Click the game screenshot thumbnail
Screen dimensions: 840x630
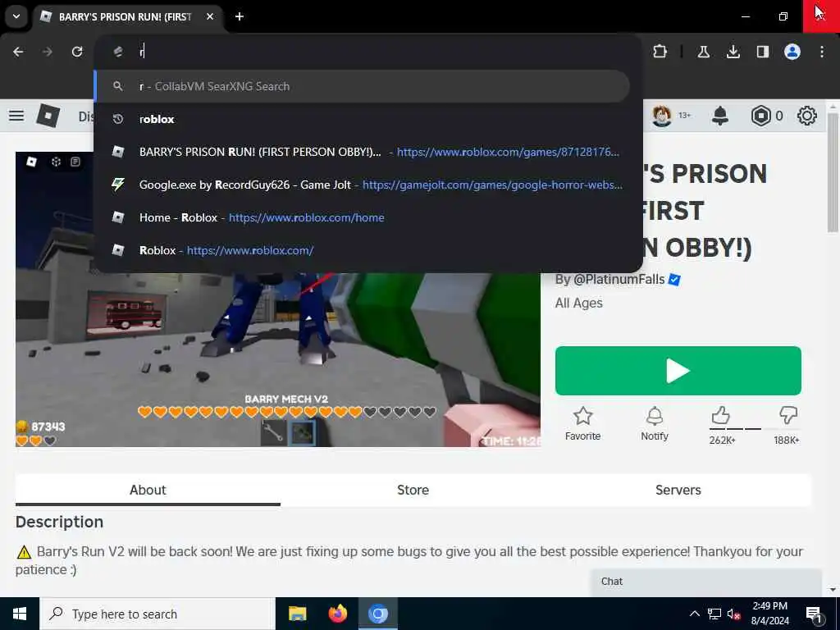pyautogui.click(x=277, y=359)
